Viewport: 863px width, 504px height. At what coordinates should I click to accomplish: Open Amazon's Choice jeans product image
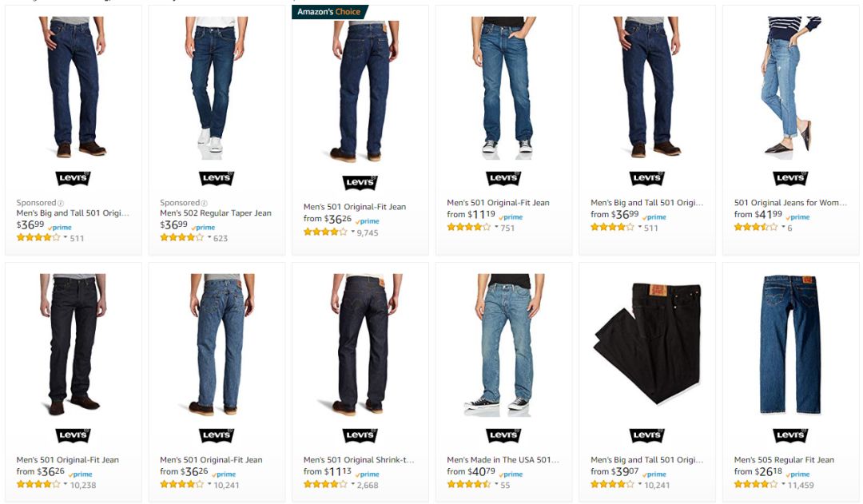(x=360, y=91)
